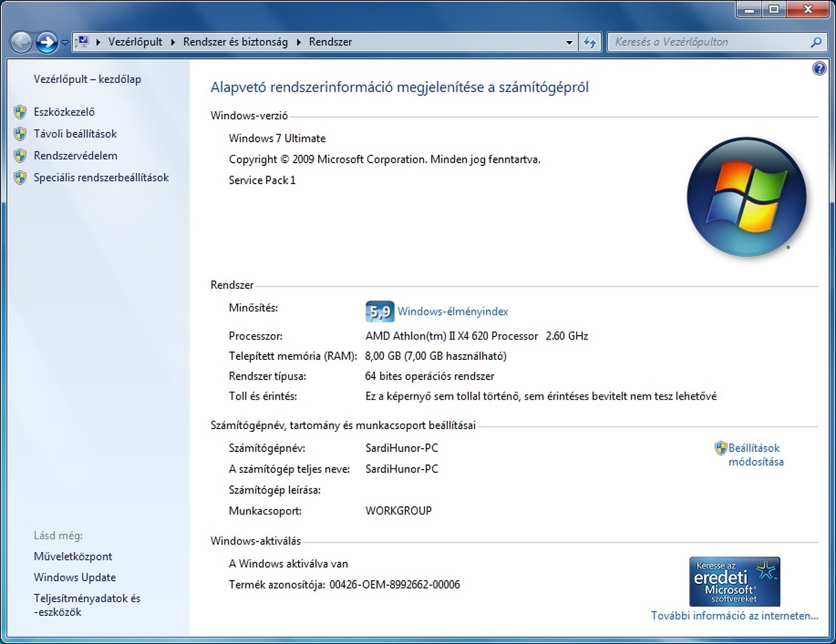Select the Rendszer breadcrumb item
The width and height of the screenshot is (836, 644).
[330, 42]
